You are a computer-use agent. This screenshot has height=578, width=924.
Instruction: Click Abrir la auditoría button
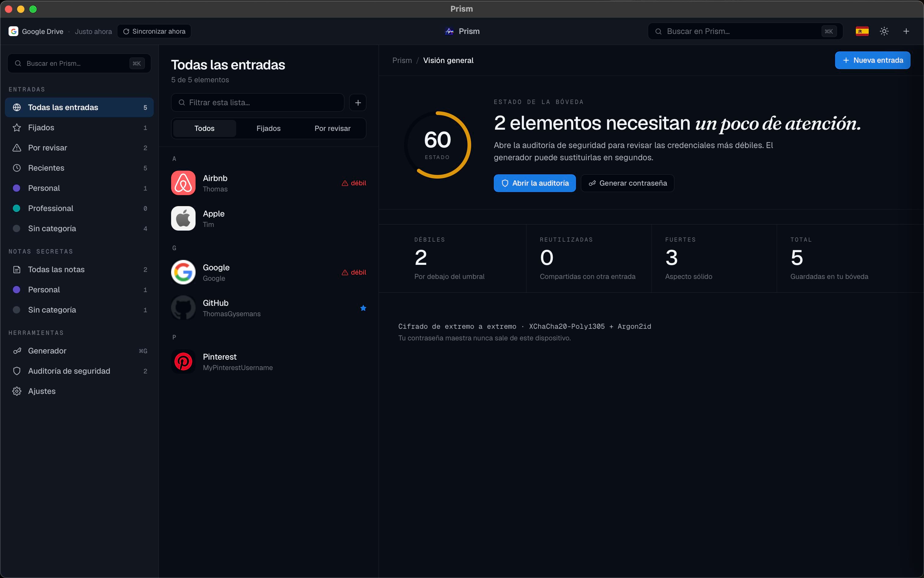click(534, 183)
